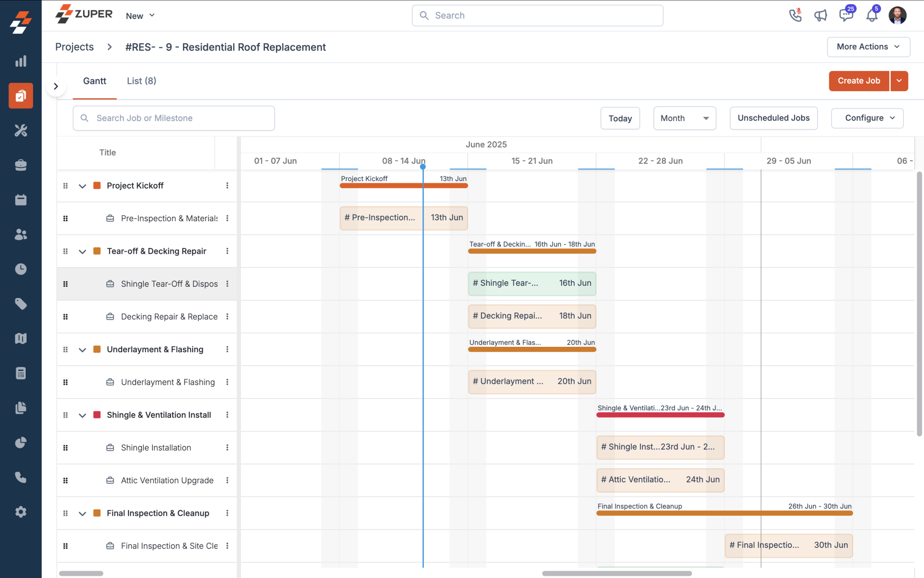Click the map icon in the left sidebar
The height and width of the screenshot is (578, 924).
[20, 338]
